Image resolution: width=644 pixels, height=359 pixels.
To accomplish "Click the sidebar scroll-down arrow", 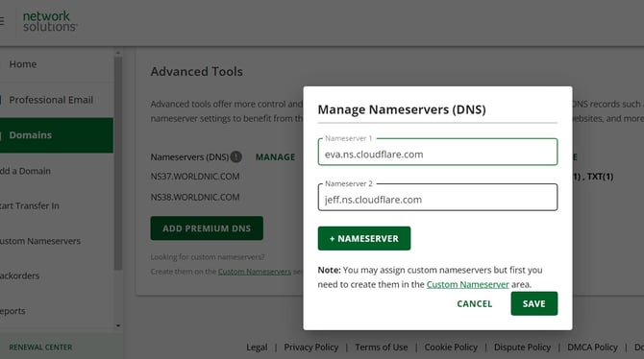I will click(118, 325).
